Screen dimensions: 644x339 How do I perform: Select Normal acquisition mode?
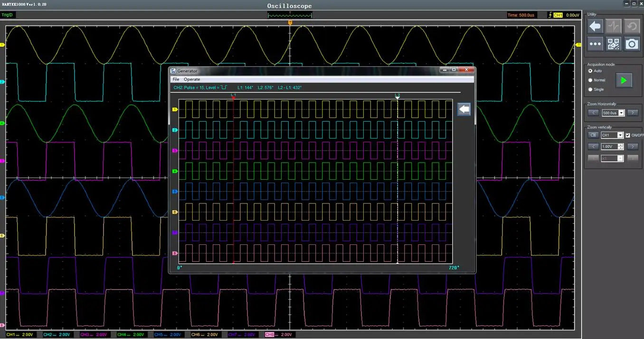click(x=590, y=80)
